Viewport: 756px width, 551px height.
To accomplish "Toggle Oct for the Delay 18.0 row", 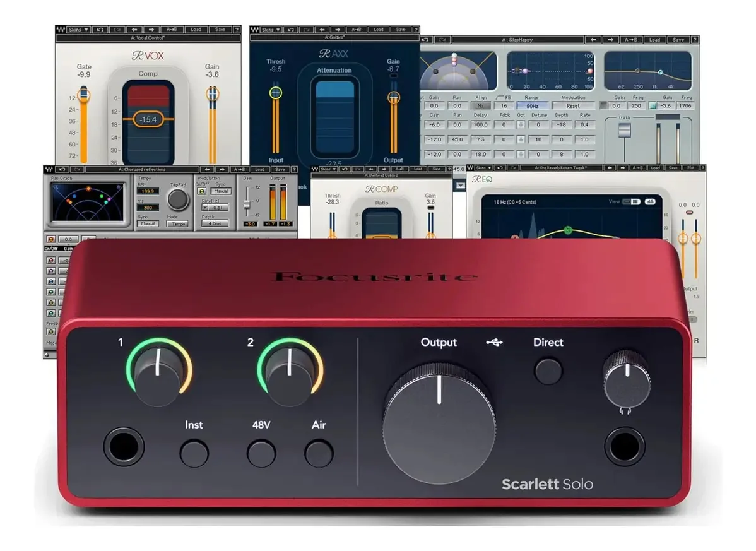I will click(521, 154).
